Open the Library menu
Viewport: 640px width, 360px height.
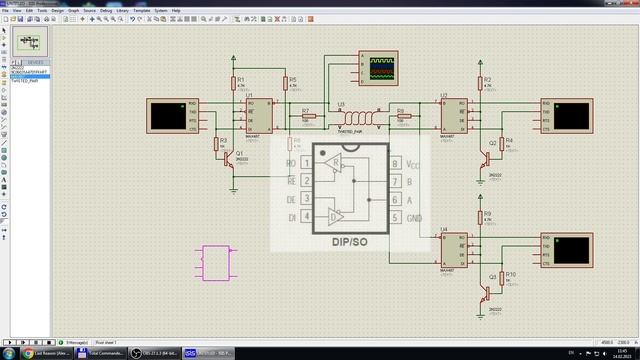pos(122,11)
